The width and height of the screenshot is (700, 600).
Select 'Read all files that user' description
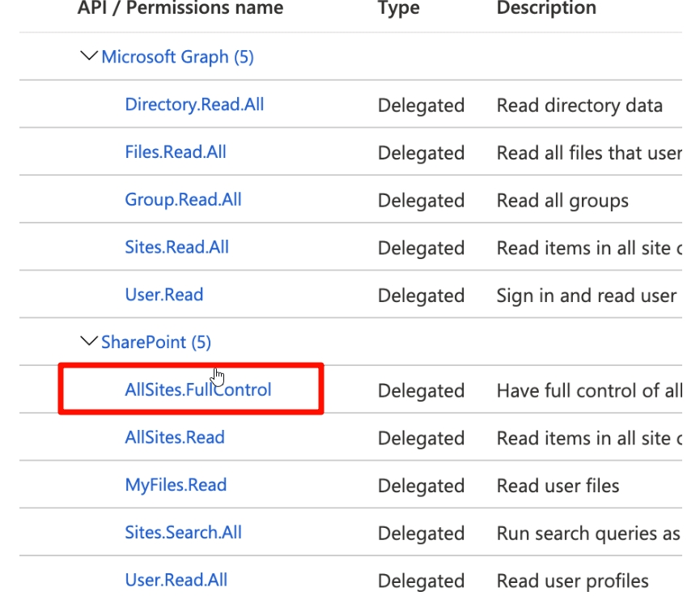pyautogui.click(x=589, y=153)
